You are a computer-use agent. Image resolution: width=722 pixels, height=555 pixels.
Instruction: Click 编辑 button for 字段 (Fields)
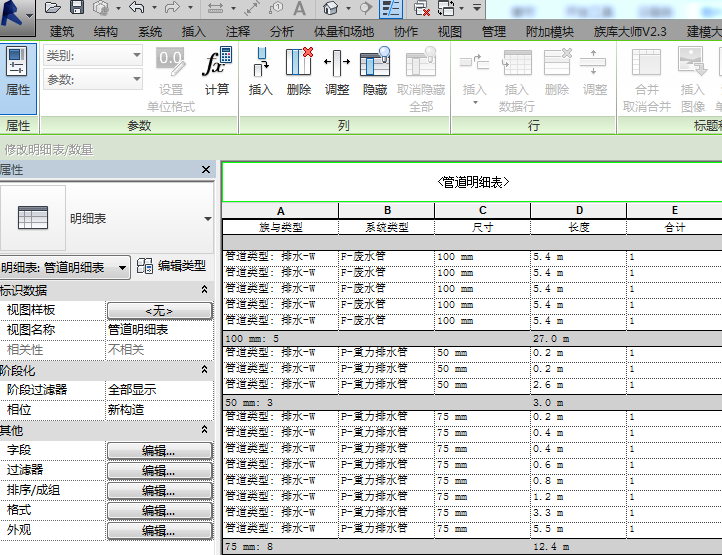[x=159, y=451]
